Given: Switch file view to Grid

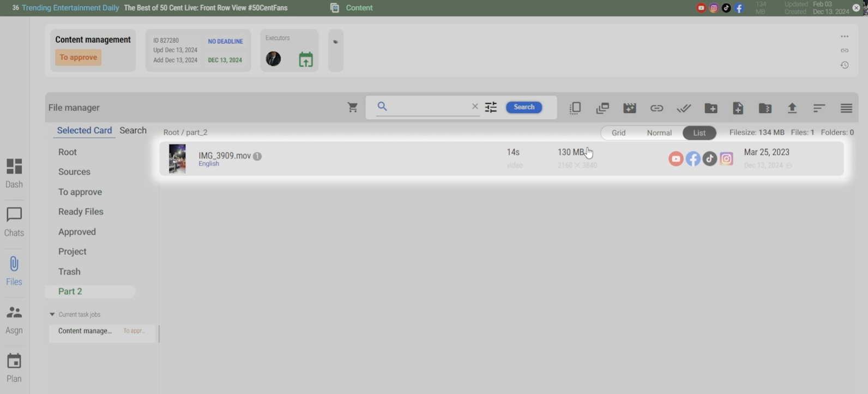Looking at the screenshot, I should (x=618, y=133).
